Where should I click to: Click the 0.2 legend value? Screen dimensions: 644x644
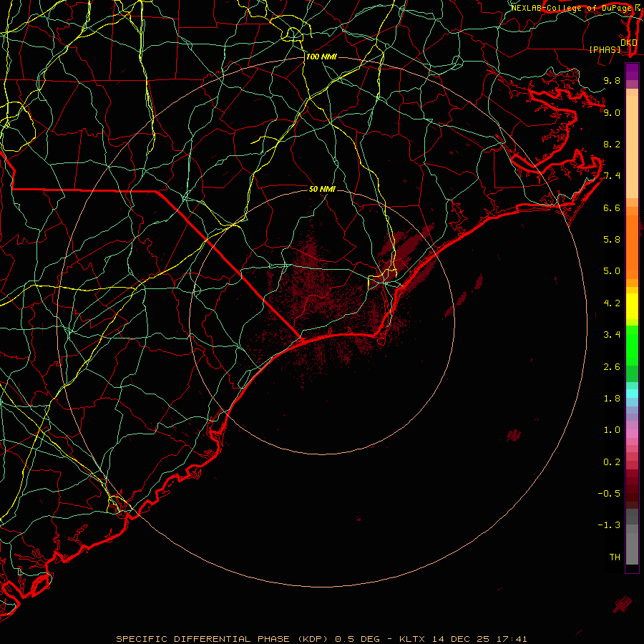click(x=612, y=462)
